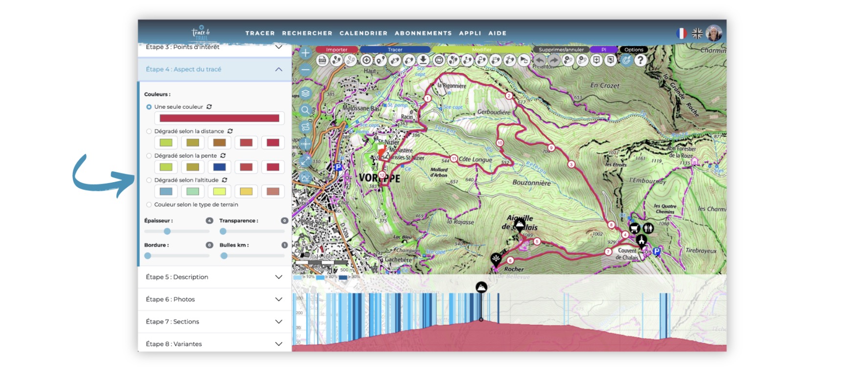This screenshot has height=378, width=868.
Task: Toggle the magnet snap tool
Action: (x=626, y=60)
